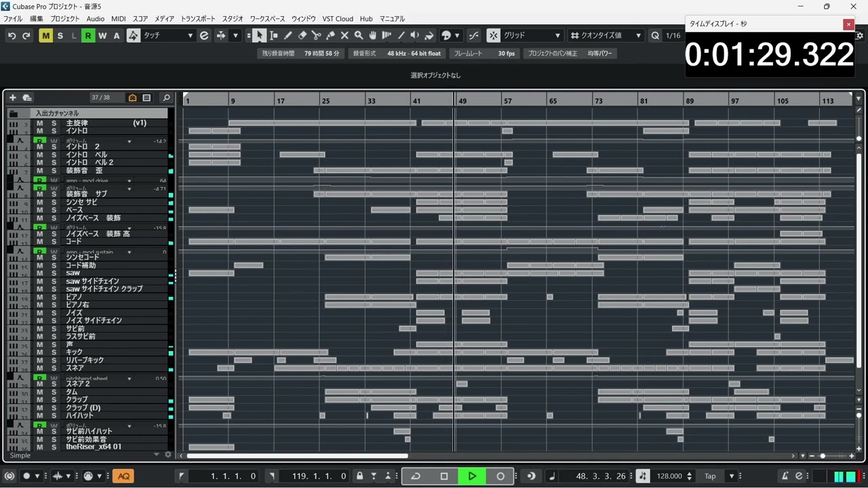Open the Tap tempo mode dropdown arrow
This screenshot has width=868, height=488.
(x=732, y=476)
